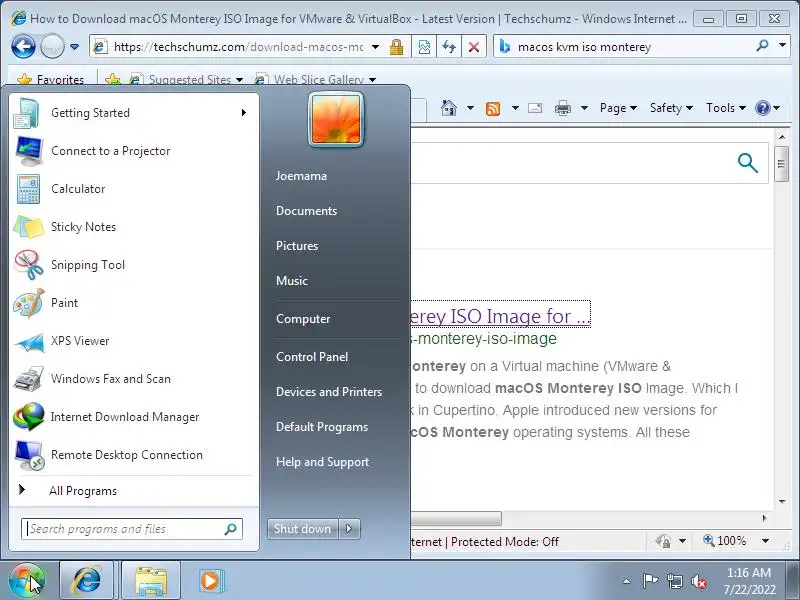Click the search magnifier in IE toolbar
The width and height of the screenshot is (800, 600).
pos(762,46)
